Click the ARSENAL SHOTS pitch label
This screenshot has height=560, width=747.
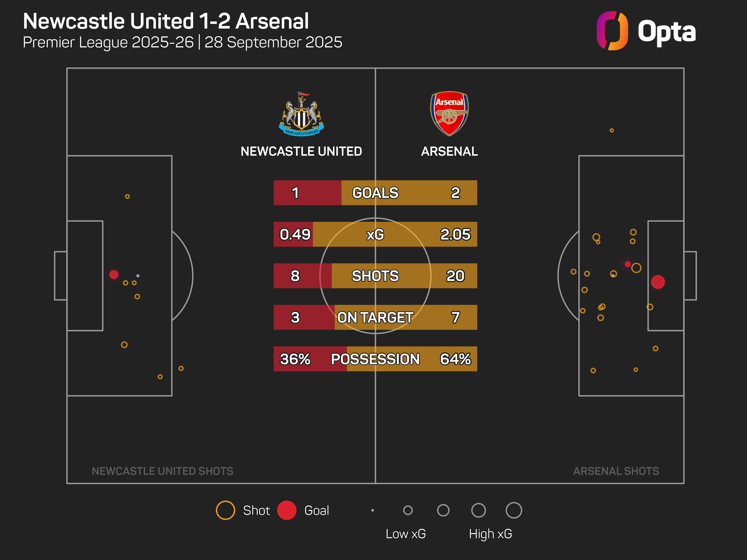tap(616, 471)
